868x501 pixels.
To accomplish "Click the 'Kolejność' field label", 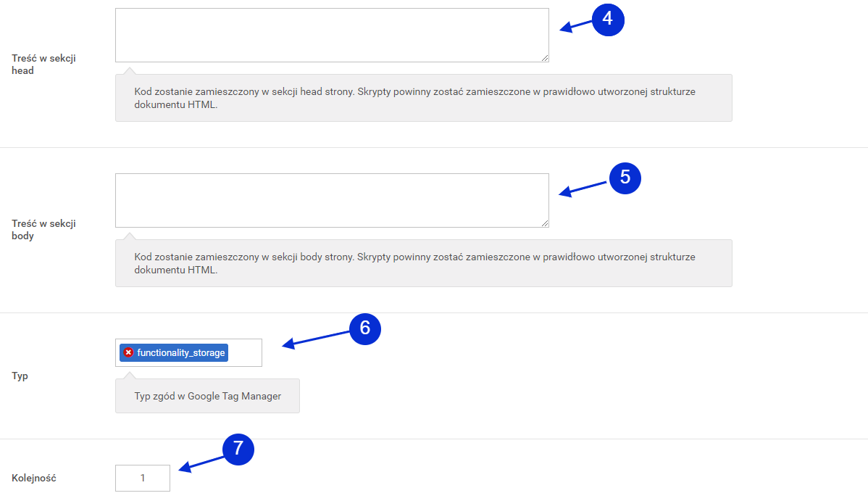I will click(34, 478).
